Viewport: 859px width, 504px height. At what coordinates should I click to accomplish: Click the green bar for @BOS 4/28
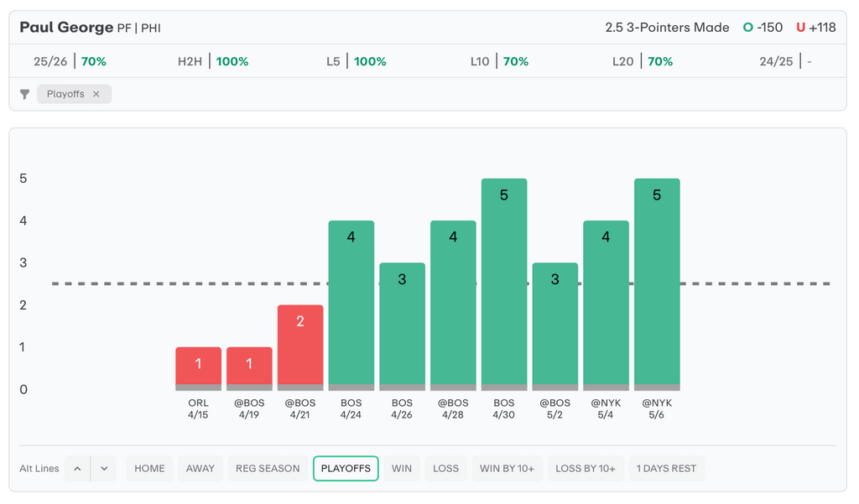coord(453,305)
